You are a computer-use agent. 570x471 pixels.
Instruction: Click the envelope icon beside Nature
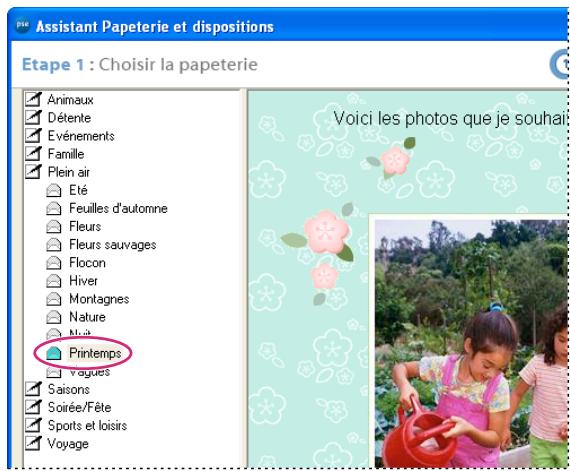[x=54, y=317]
